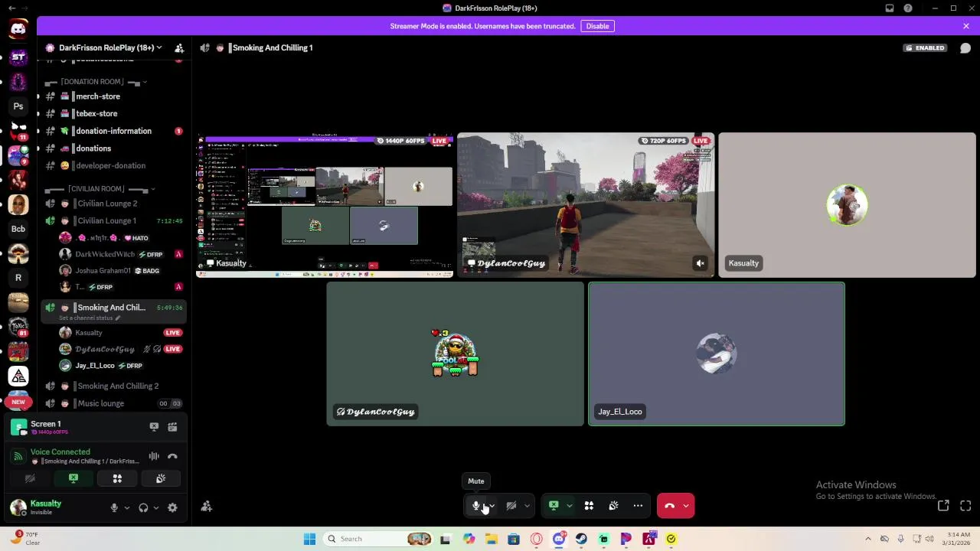This screenshot has width=980, height=551.
Task: Open stream clips icon beside Screen 1
Action: pyautogui.click(x=172, y=427)
